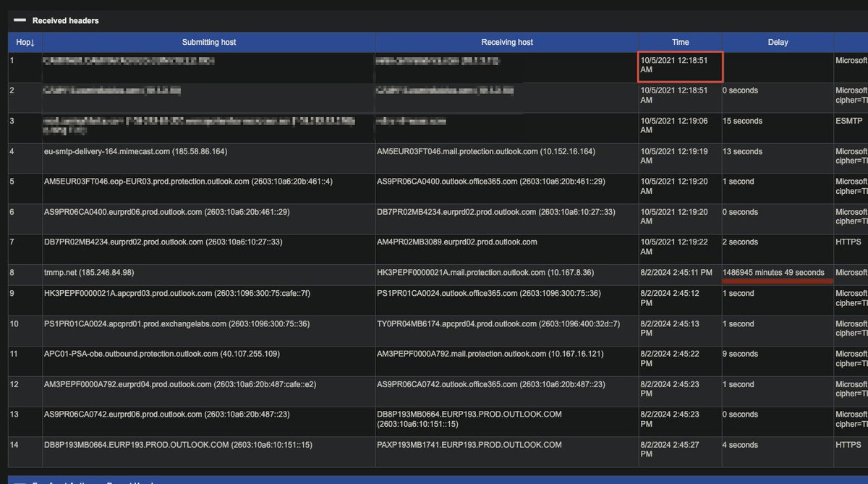Viewport: 868px width, 484px height.
Task: Click the Receiving host column header
Action: point(506,42)
